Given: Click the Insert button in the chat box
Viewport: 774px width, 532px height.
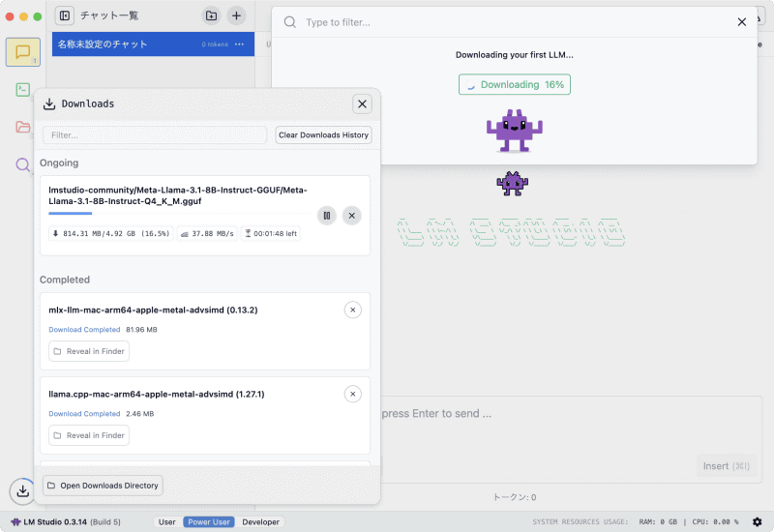Looking at the screenshot, I should 727,466.
